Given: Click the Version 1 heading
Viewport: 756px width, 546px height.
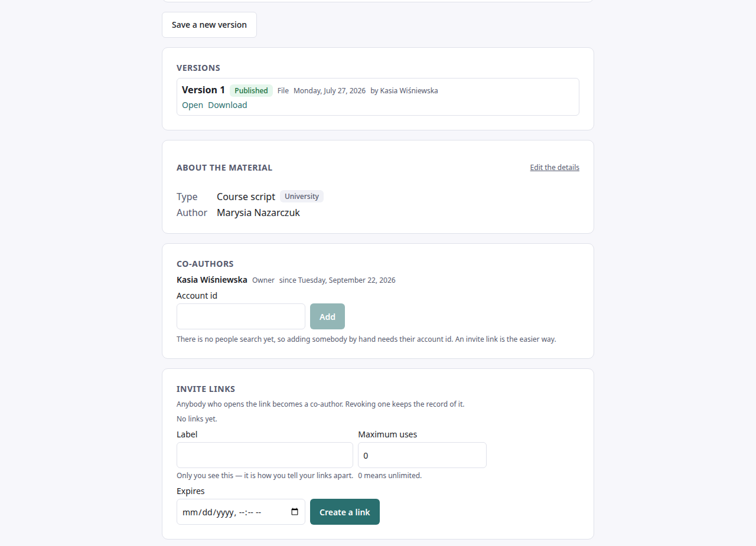Looking at the screenshot, I should [x=203, y=90].
